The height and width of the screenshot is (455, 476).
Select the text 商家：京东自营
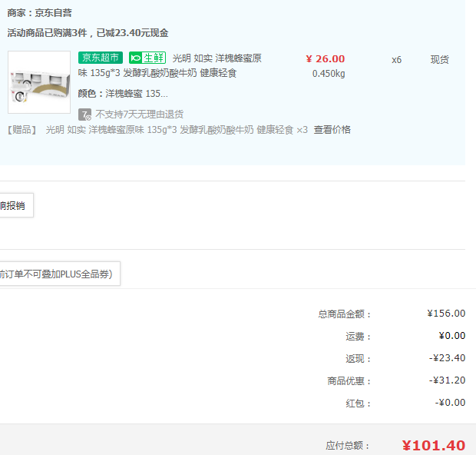click(x=39, y=13)
